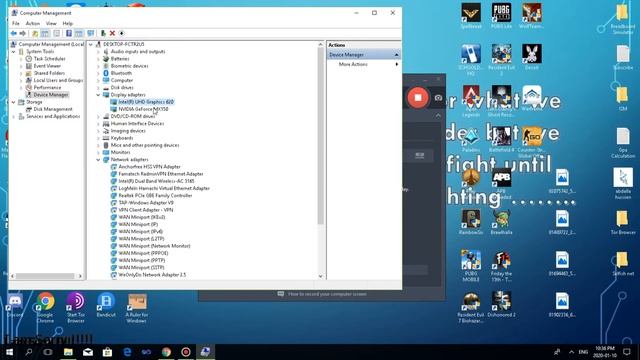The image size is (640, 360).
Task: Collapse the Storage node
Action: (x=14, y=102)
